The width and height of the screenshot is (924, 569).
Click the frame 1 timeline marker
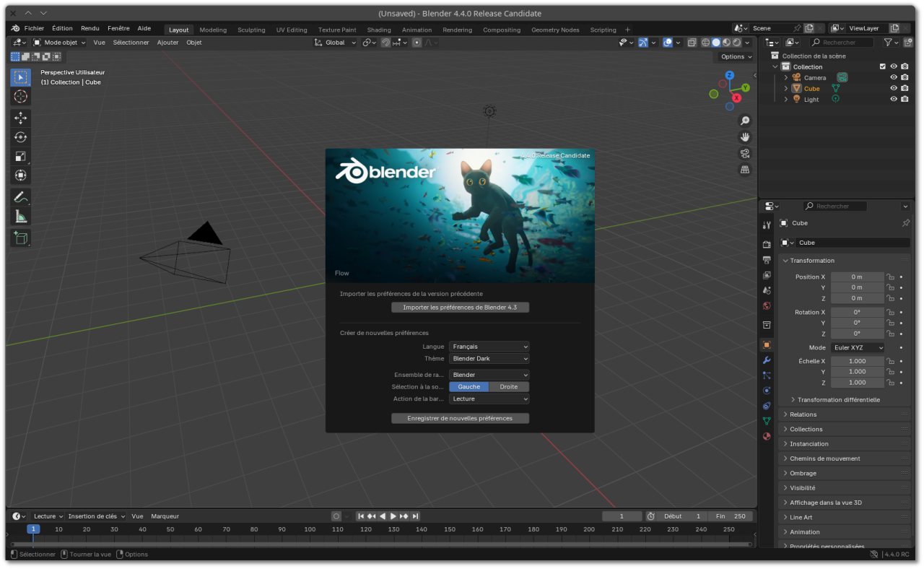(x=33, y=529)
